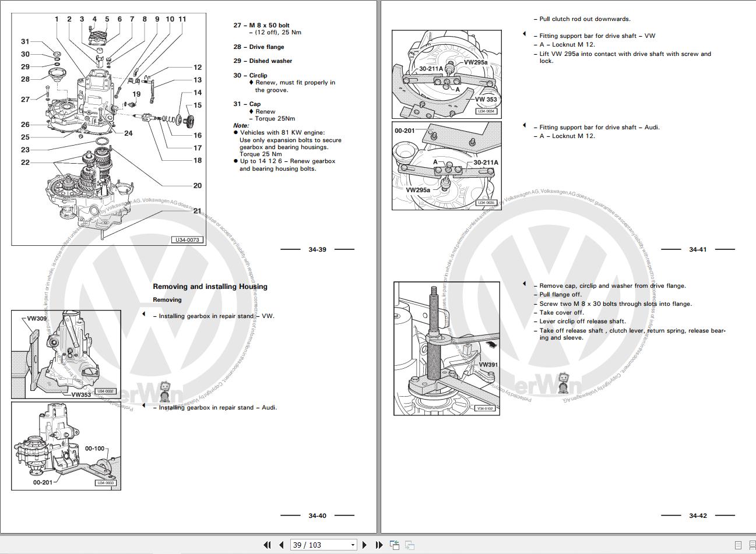756x554 pixels.
Task: Click the exploded gearbox diagram U34-0073
Action: tap(109, 129)
